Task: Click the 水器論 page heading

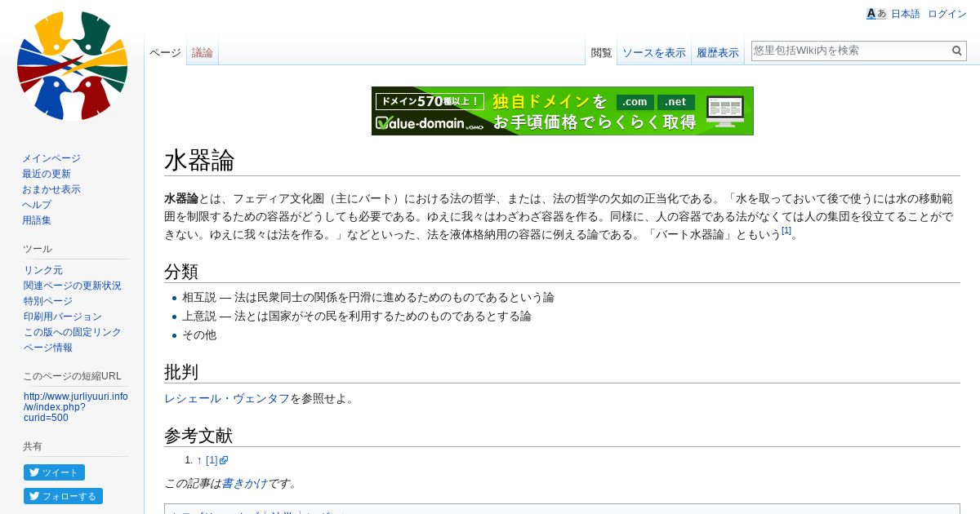Action: pos(199,160)
